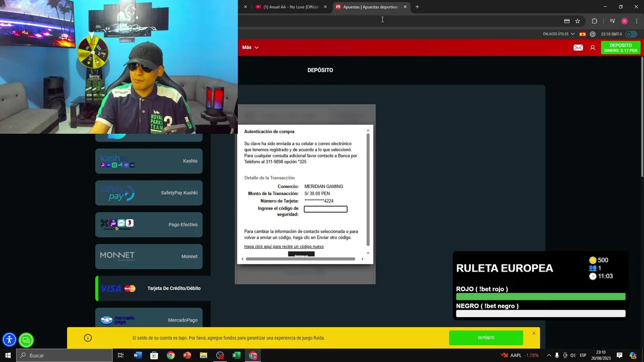This screenshot has height=362, width=644.
Task: Select Tarjeta De Crédito/Débito payment method
Action: click(153, 289)
